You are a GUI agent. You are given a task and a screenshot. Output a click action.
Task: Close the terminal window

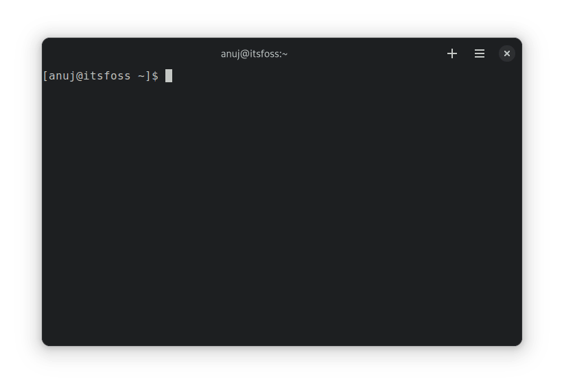[507, 53]
